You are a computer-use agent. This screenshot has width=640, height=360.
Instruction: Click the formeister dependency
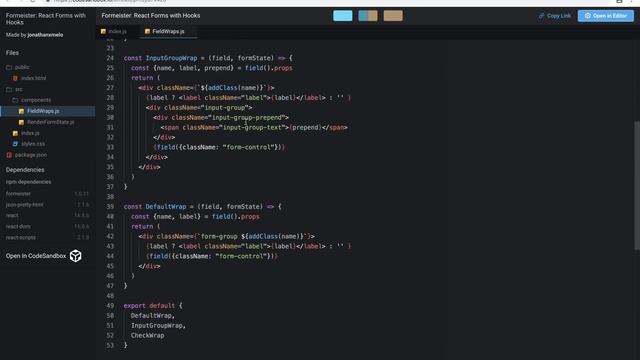[47, 194]
